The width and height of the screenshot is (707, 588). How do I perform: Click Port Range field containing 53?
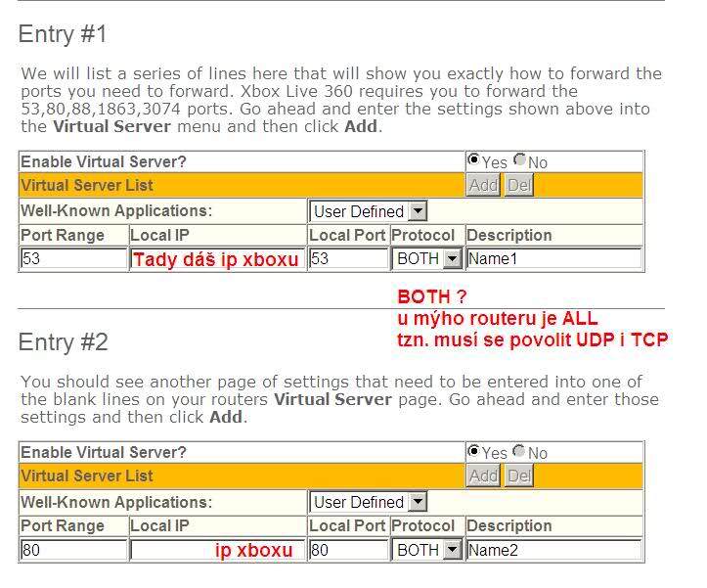(x=73, y=259)
